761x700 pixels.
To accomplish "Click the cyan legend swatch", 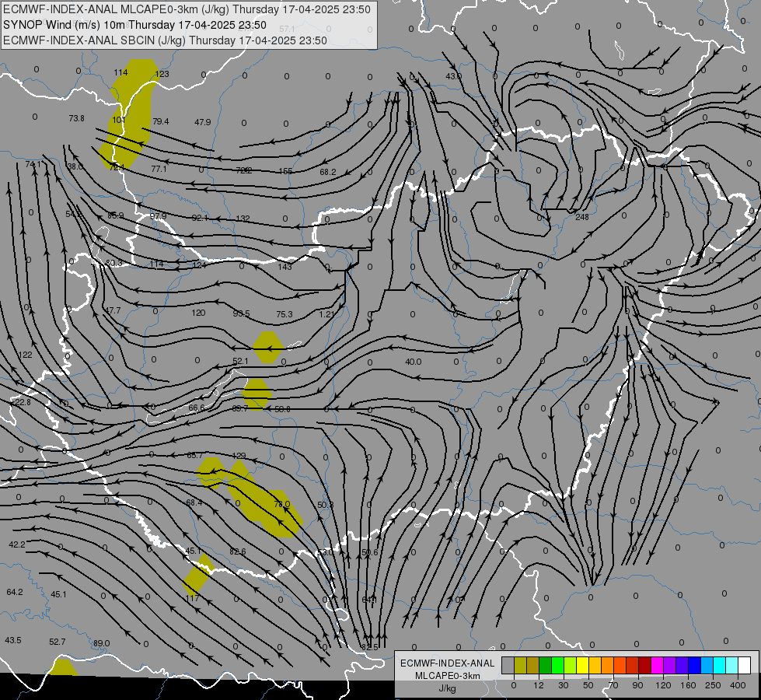I will (719, 665).
